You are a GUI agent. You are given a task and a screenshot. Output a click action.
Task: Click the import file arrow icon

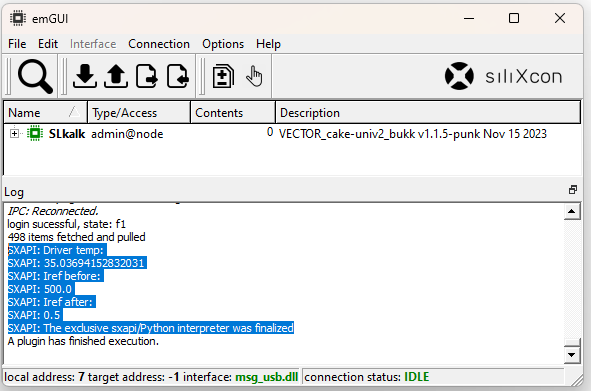[x=178, y=77]
